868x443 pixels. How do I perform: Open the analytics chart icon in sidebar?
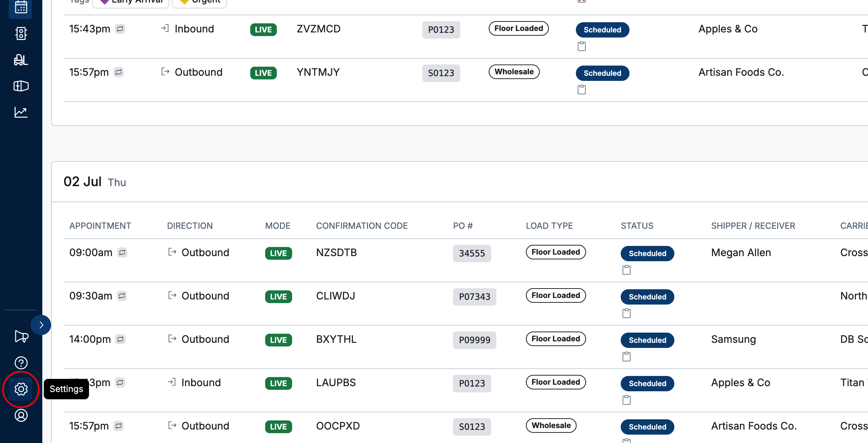pos(21,112)
